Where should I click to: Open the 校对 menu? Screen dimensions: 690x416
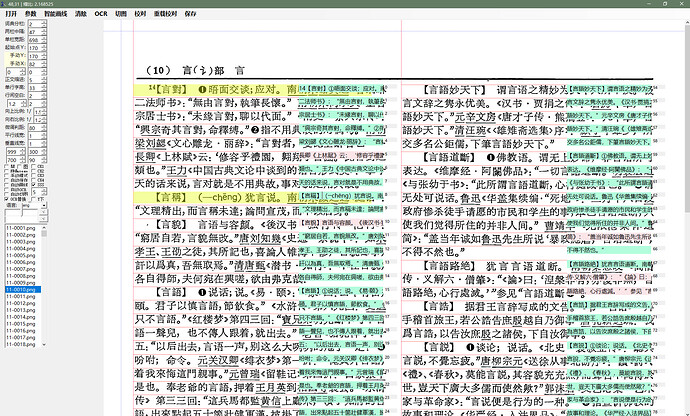point(140,14)
